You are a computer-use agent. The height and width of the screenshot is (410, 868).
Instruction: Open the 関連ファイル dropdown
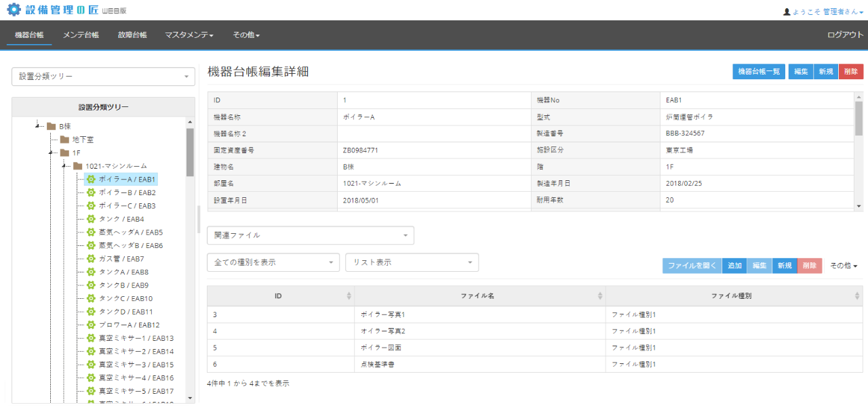click(x=310, y=235)
